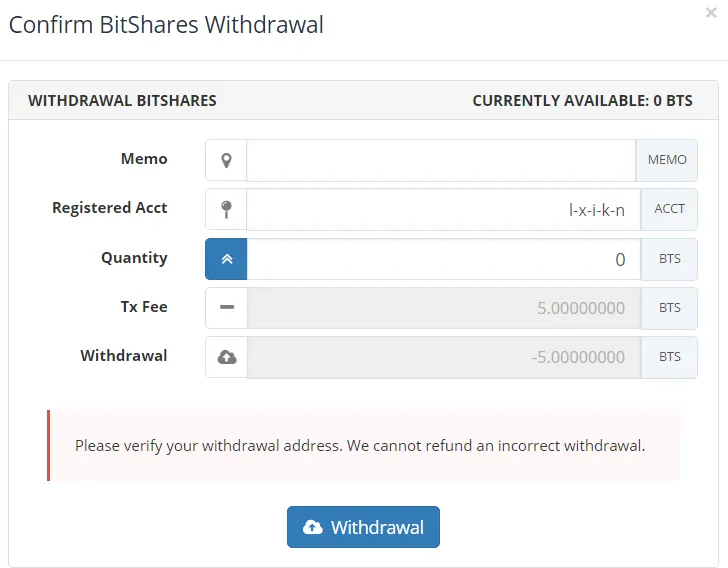
Task: Click the BTS label in Withdrawal row
Action: click(x=669, y=357)
